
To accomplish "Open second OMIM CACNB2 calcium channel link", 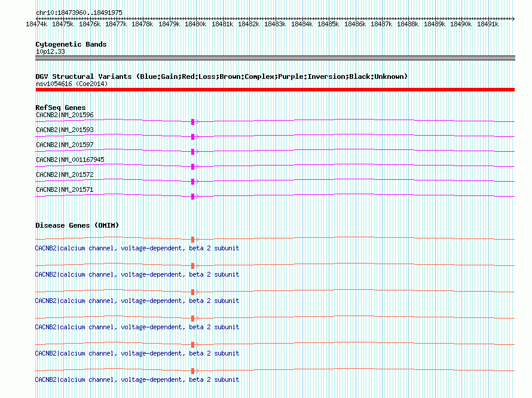I will 137,274.
